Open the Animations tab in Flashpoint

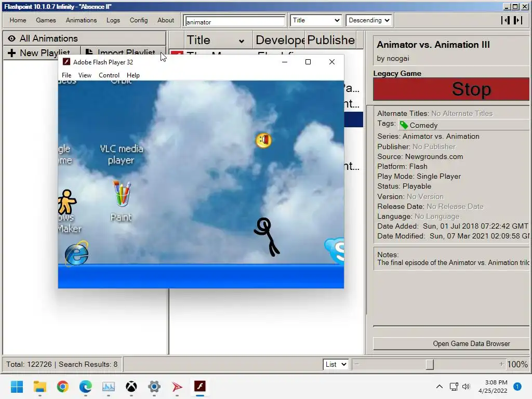tap(81, 20)
